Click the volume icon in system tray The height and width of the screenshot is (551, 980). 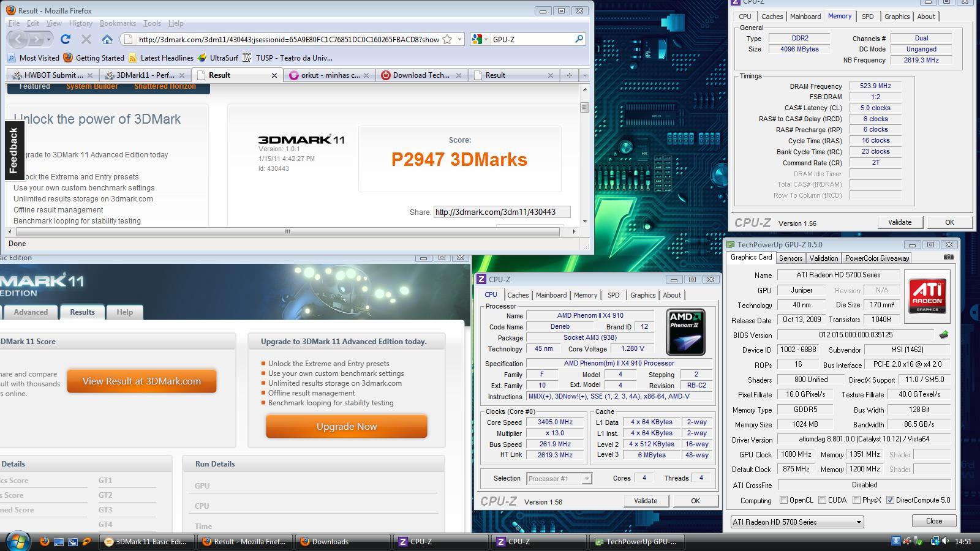pyautogui.click(x=944, y=541)
